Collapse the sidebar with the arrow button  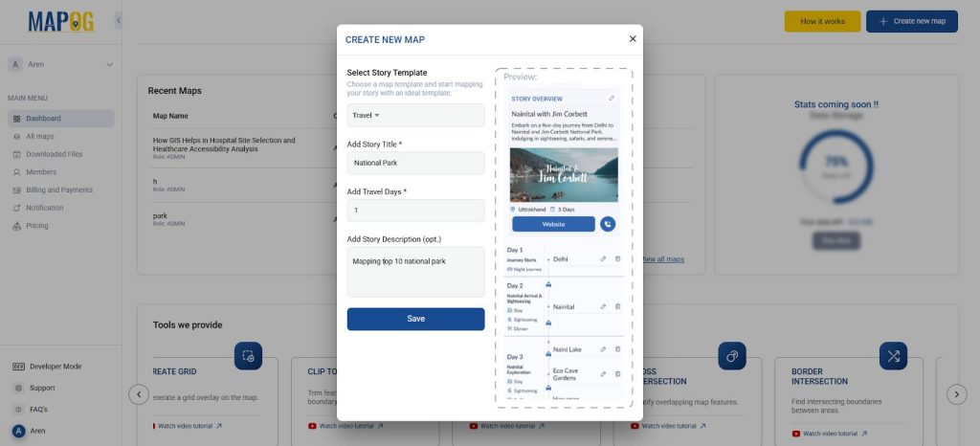coord(118,21)
